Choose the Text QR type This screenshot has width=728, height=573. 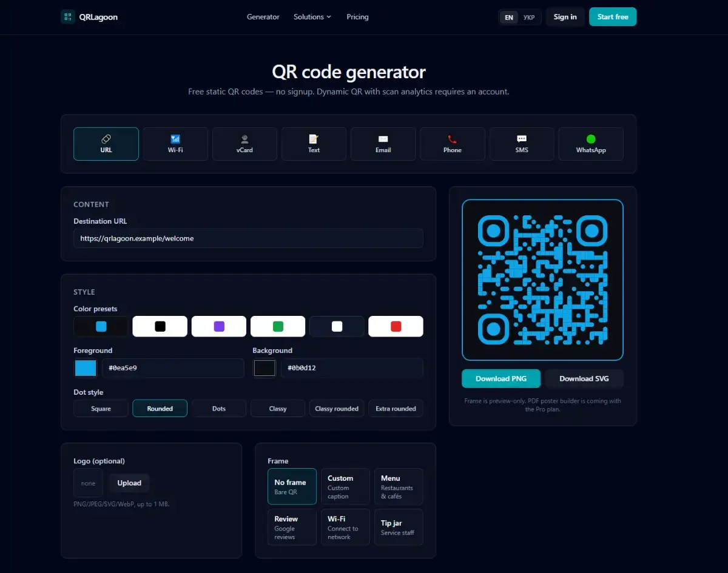[x=314, y=144]
